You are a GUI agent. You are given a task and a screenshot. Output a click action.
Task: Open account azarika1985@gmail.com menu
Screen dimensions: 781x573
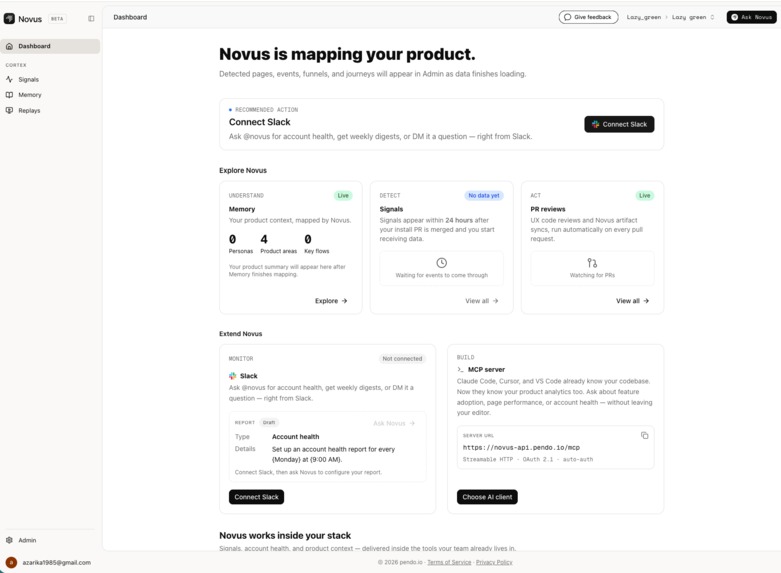coord(48,563)
